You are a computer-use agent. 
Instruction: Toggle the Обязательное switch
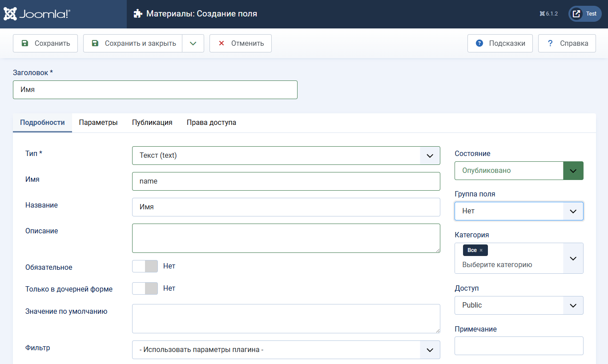click(145, 266)
